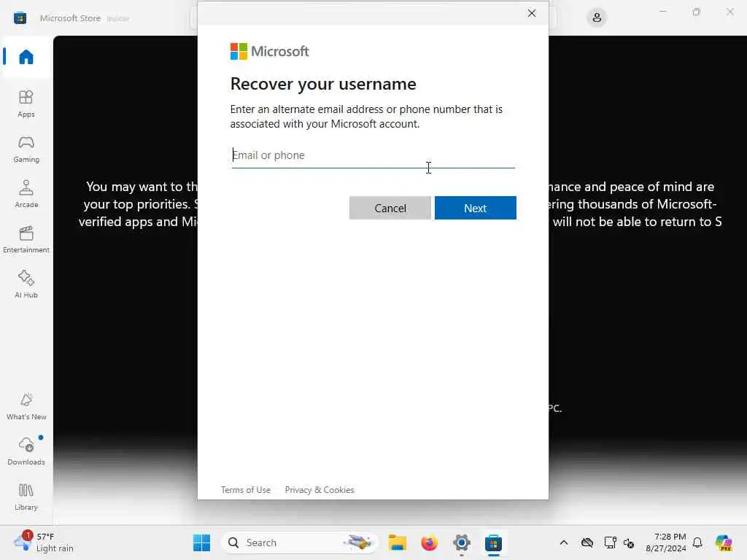Go to the Gaming section

(x=26, y=149)
